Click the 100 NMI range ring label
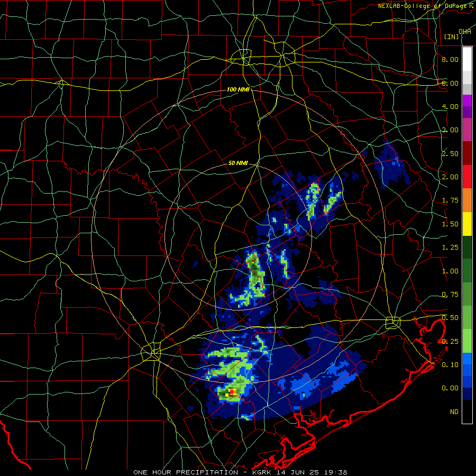Image resolution: width=476 pixels, height=476 pixels. (239, 89)
